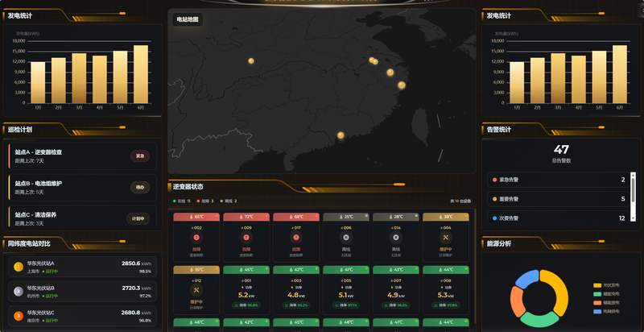
Task: Click the 待办 button for 站点B
Action: pos(140,188)
